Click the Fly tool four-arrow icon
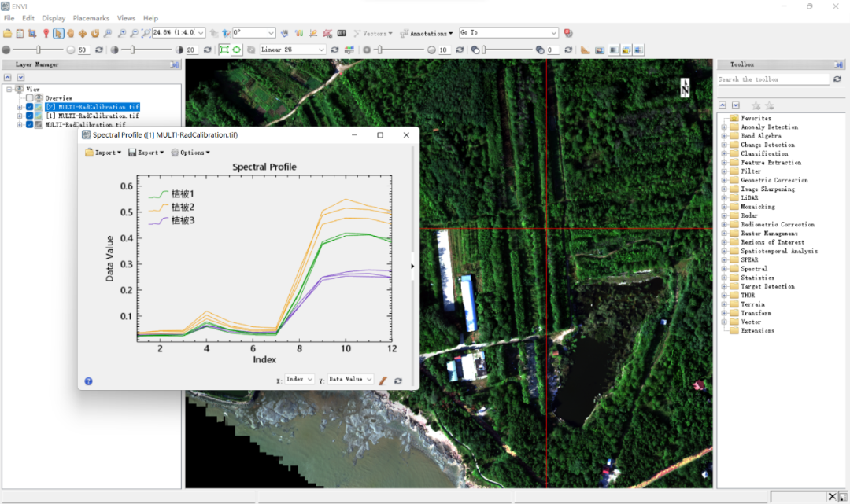 (83, 33)
